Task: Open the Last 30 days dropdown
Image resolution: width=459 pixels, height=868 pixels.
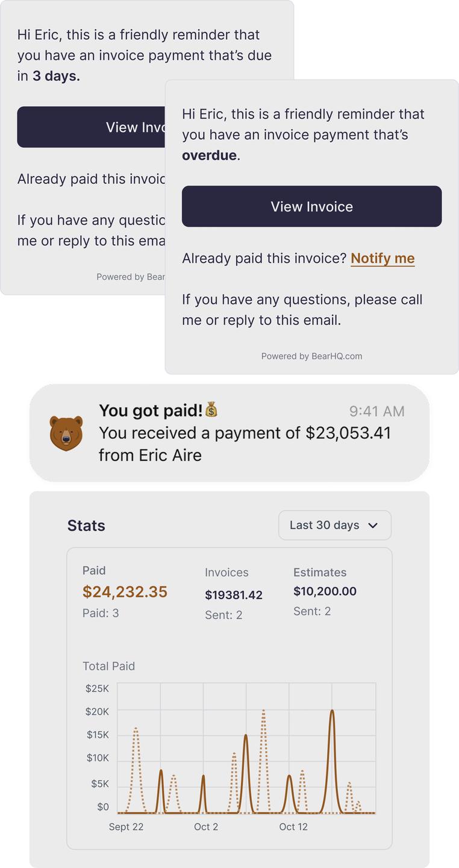Action: 334,526
